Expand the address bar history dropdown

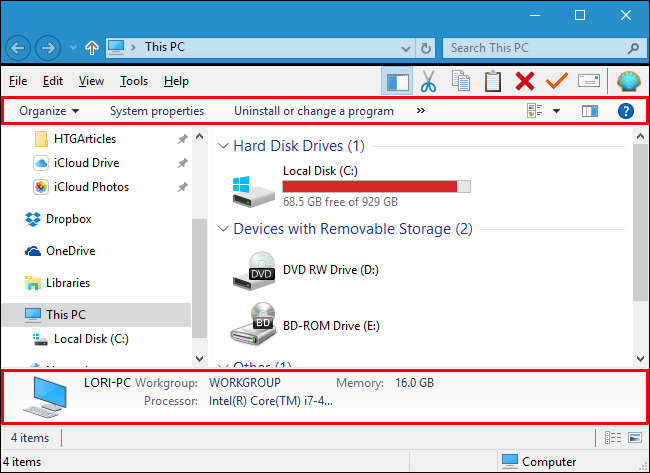406,49
